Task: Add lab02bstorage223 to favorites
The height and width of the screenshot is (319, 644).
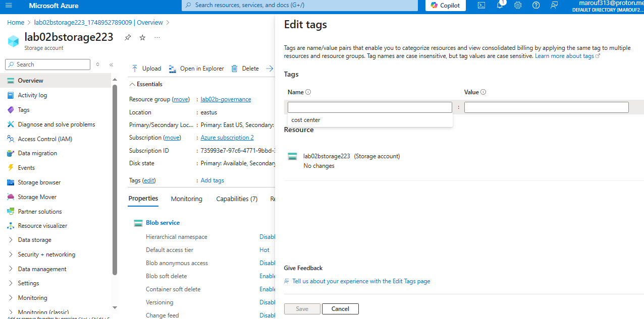Action: point(142,37)
